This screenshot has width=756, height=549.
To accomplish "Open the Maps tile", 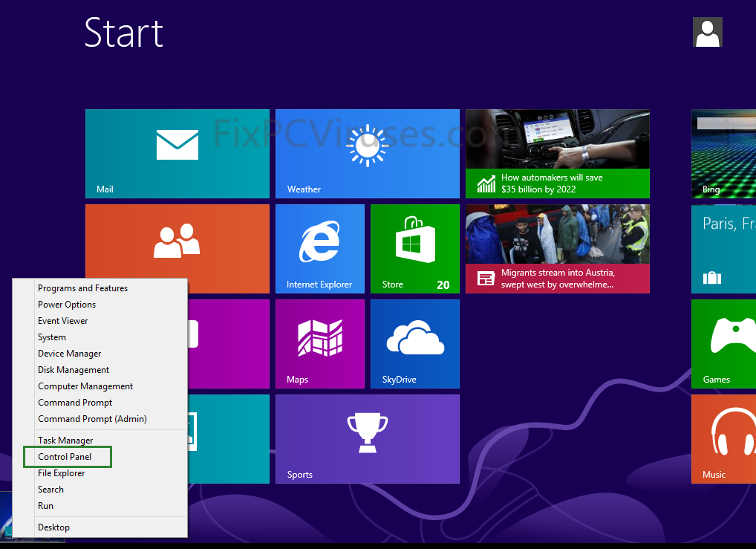I will point(319,343).
